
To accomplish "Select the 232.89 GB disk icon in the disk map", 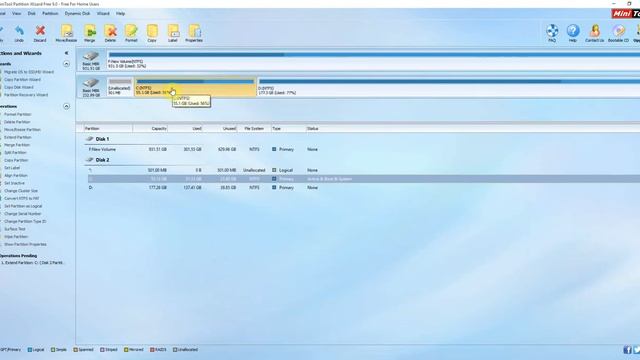I will [91, 87].
